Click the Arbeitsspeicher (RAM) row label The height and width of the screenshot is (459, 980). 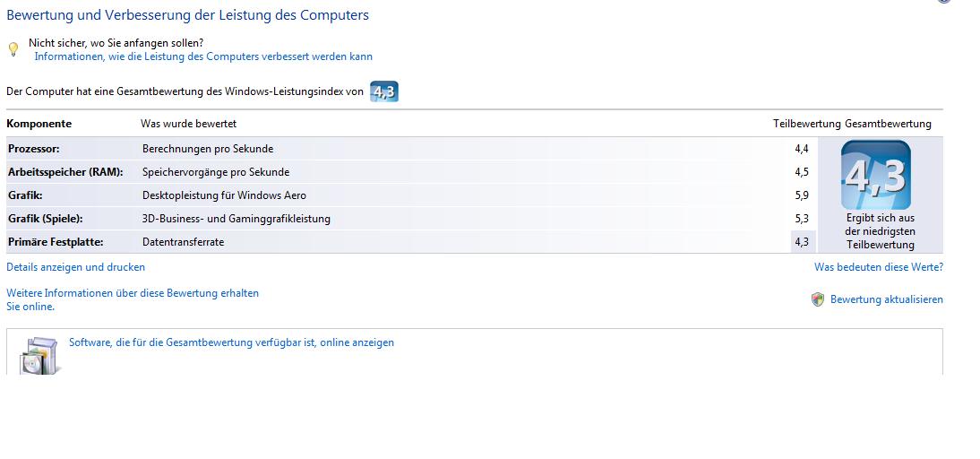(65, 172)
